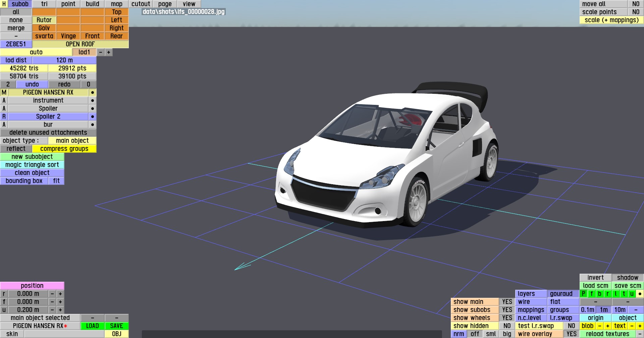Switch to the point tab
This screenshot has width=644, height=338.
tap(68, 4)
